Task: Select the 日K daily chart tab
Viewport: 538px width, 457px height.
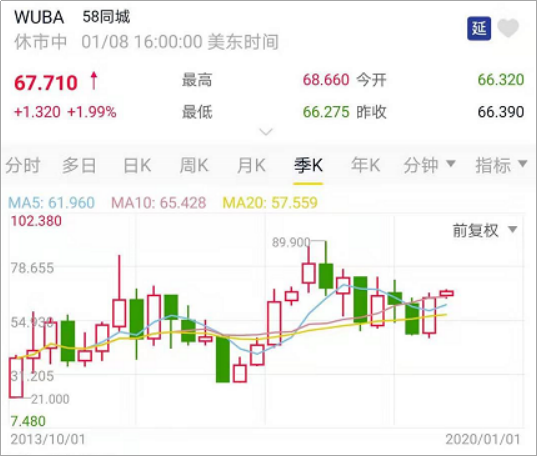Action: click(137, 165)
